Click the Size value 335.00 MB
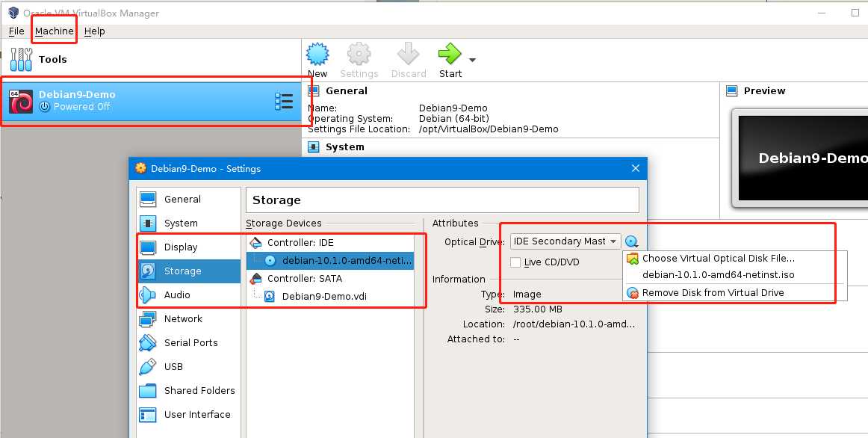This screenshot has width=868, height=438. point(538,309)
